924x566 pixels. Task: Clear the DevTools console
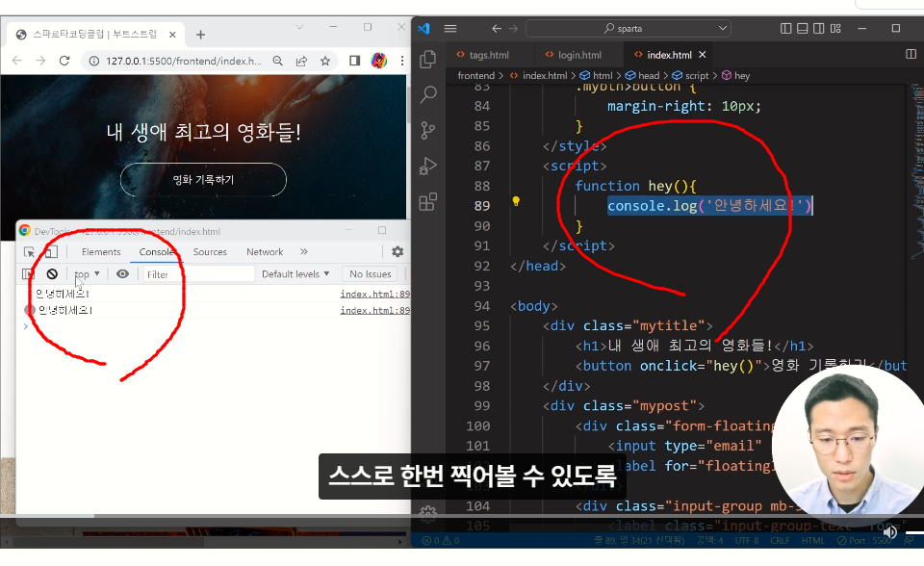(52, 274)
